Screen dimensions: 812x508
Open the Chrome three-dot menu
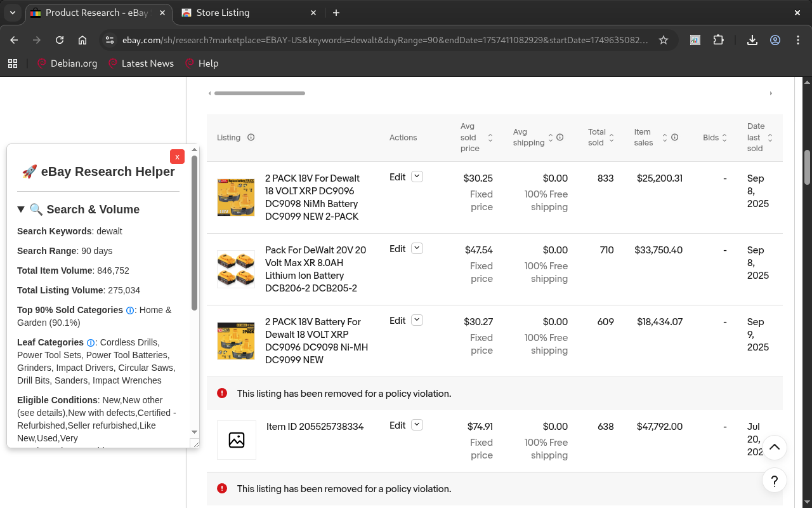798,40
